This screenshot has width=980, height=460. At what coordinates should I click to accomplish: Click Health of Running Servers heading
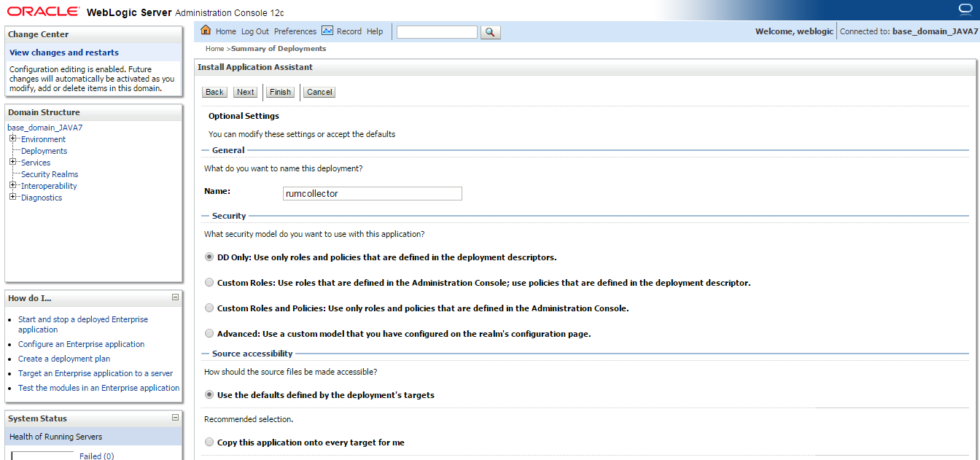(x=56, y=437)
